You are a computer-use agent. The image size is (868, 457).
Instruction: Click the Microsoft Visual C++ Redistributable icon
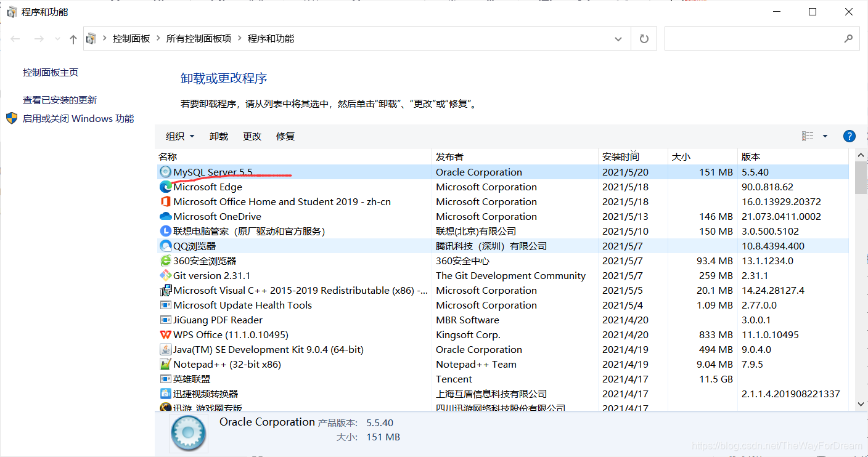pyautogui.click(x=165, y=290)
